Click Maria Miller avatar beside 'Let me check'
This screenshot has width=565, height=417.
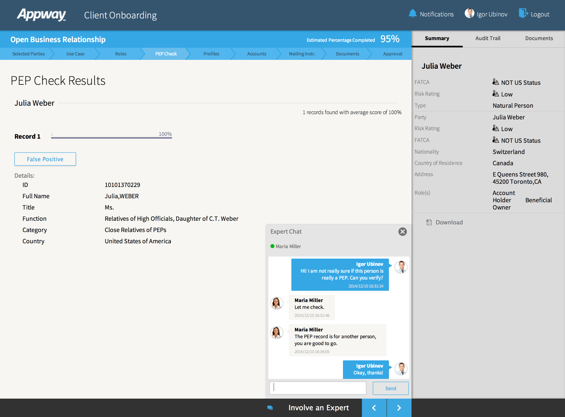tap(276, 303)
